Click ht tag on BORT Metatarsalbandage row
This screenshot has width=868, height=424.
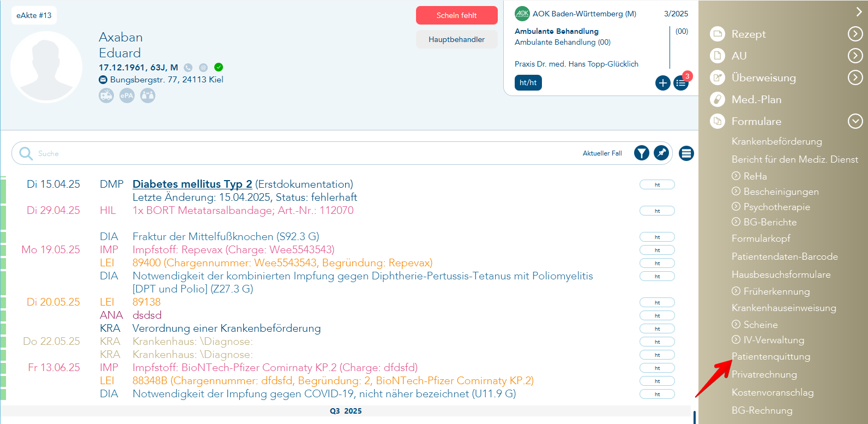pos(657,211)
